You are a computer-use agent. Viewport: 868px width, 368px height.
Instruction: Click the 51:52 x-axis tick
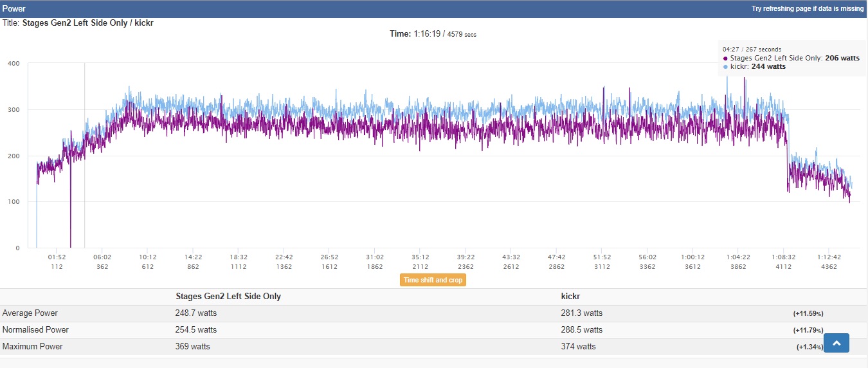click(x=602, y=257)
